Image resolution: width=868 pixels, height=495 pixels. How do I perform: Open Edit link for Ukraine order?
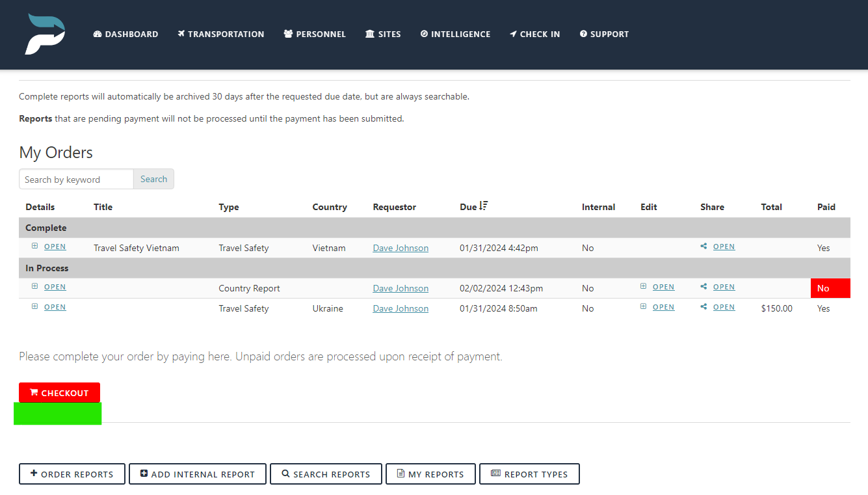[664, 307]
